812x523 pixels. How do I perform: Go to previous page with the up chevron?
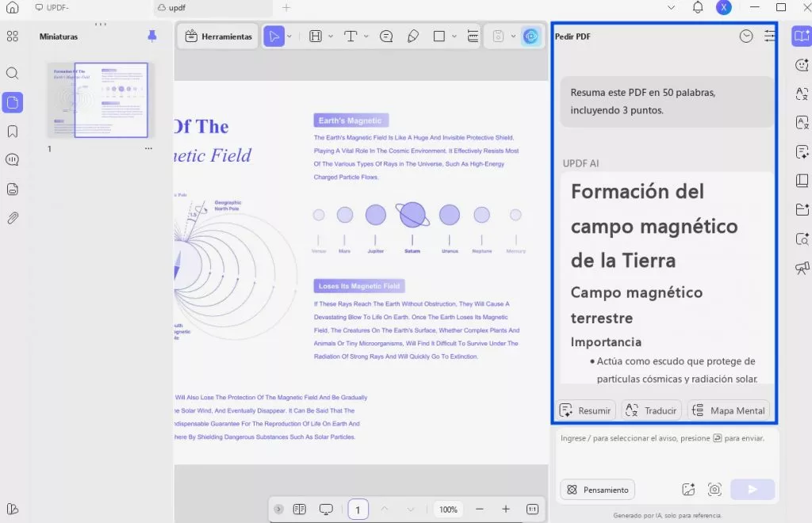(385, 509)
